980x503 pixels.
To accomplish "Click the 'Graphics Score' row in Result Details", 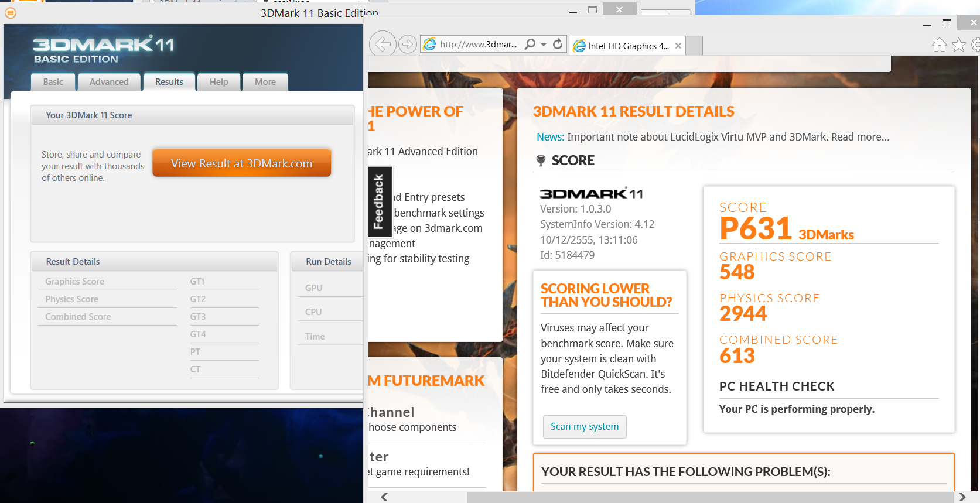I will point(107,282).
